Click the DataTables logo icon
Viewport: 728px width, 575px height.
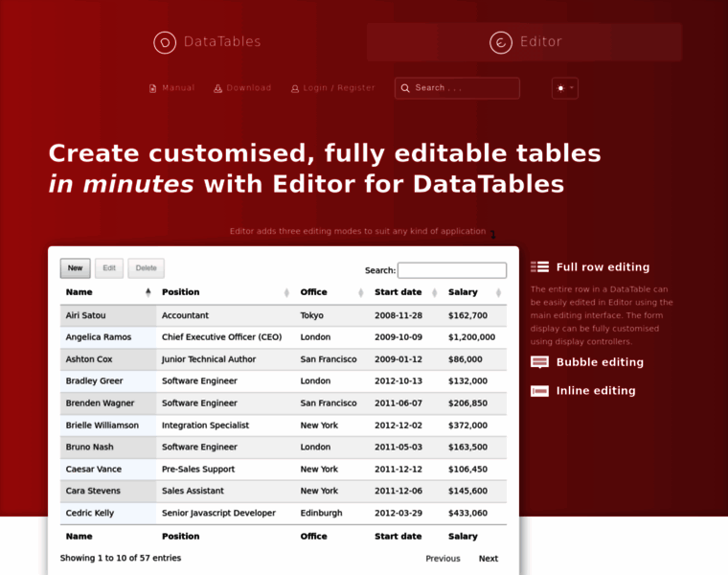pos(165,43)
